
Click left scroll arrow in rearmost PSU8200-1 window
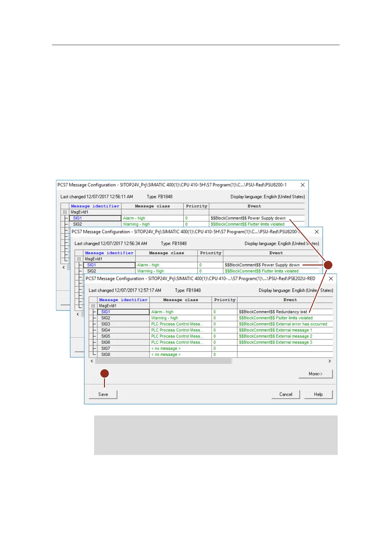[64, 267]
